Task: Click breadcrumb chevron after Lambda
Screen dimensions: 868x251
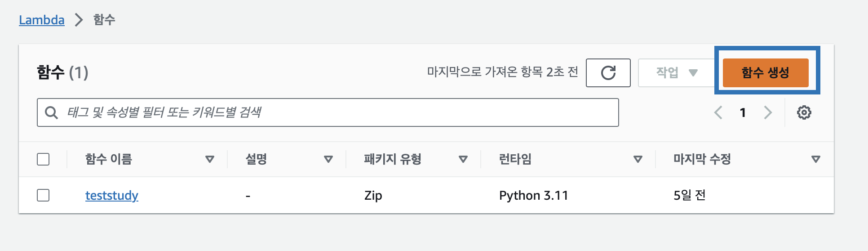Action: pos(79,20)
